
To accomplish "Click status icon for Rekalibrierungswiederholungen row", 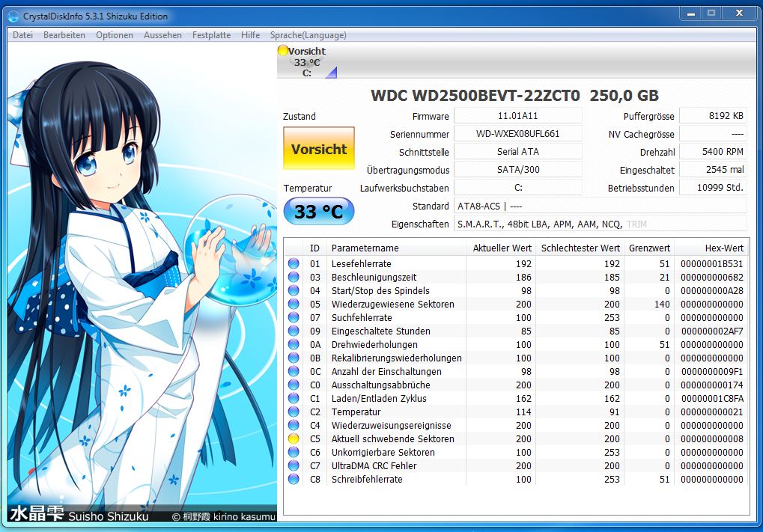I will 294,358.
